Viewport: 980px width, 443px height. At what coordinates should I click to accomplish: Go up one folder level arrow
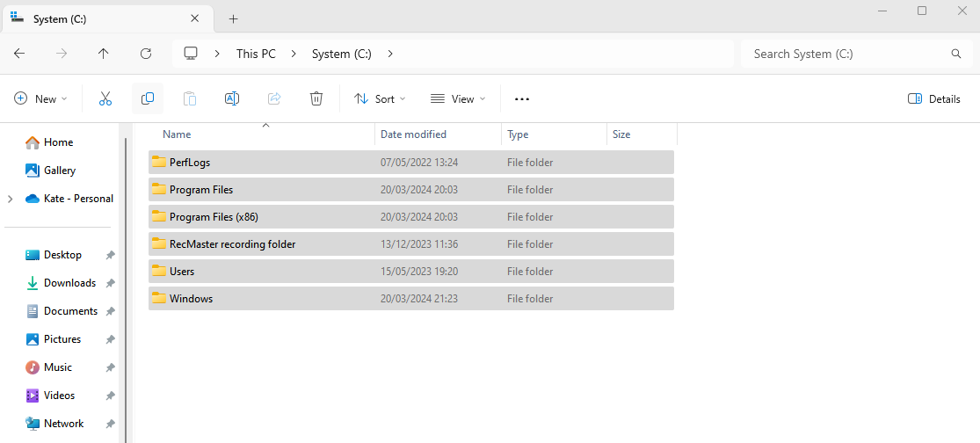[x=104, y=54]
